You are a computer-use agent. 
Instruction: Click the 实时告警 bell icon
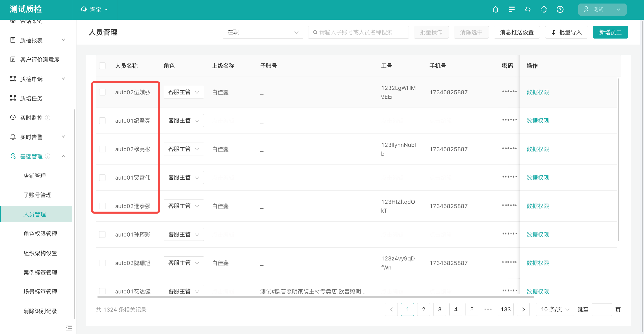tap(13, 137)
